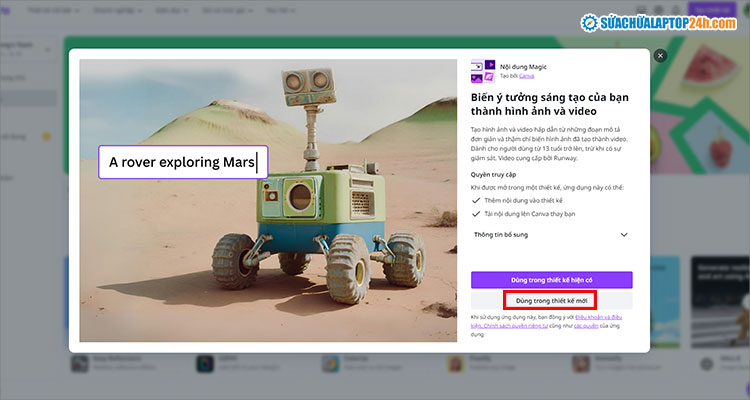750x400 pixels.
Task: Click Dùng trong thiết kế mới
Action: (x=551, y=299)
